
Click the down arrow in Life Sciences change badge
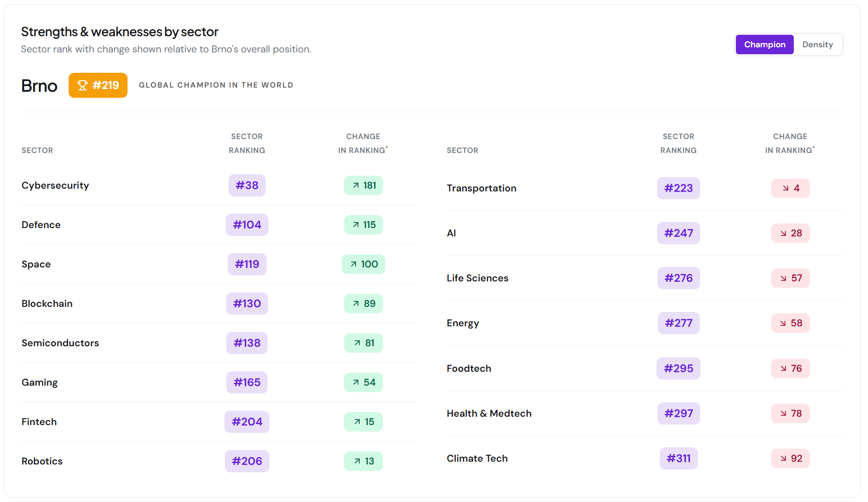click(783, 278)
